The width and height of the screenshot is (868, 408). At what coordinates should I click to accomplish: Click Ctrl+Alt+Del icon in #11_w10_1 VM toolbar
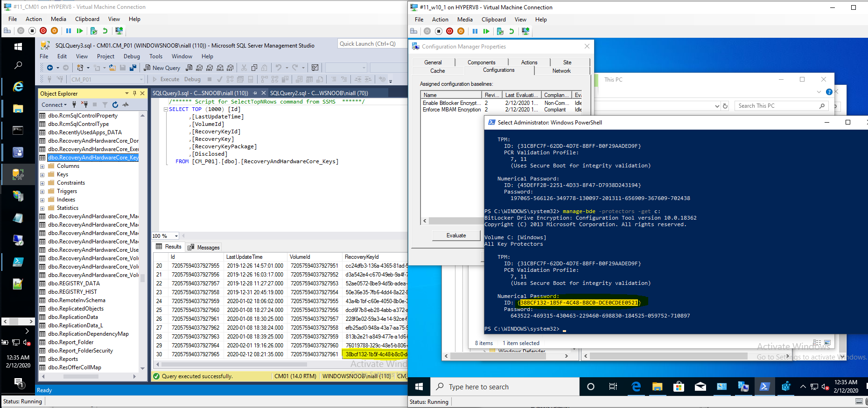[x=413, y=31]
